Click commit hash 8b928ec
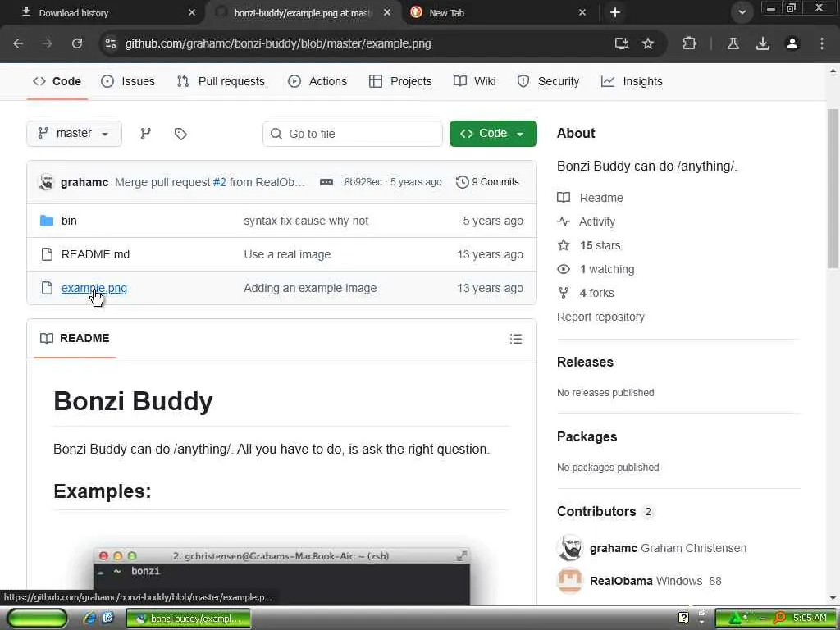 click(x=363, y=182)
